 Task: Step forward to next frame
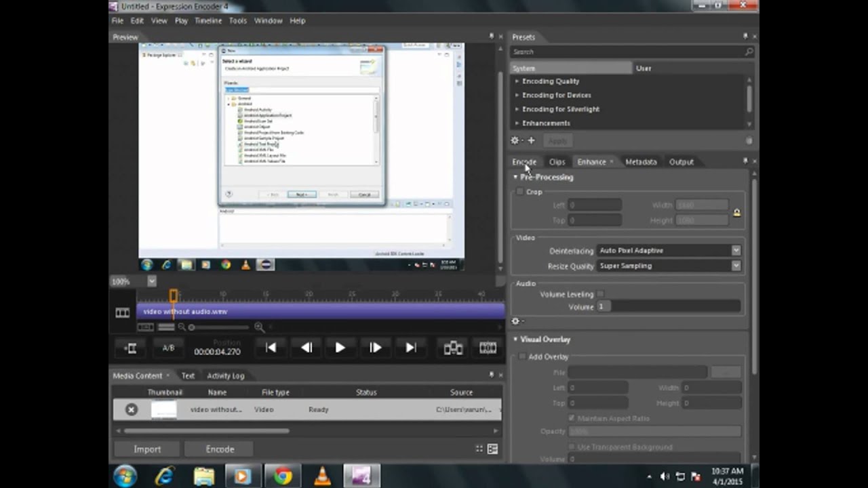click(x=375, y=348)
